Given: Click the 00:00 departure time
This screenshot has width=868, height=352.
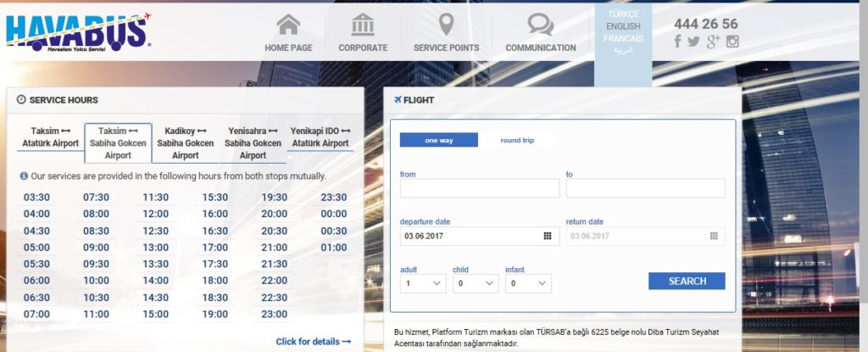Looking at the screenshot, I should pyautogui.click(x=334, y=214).
